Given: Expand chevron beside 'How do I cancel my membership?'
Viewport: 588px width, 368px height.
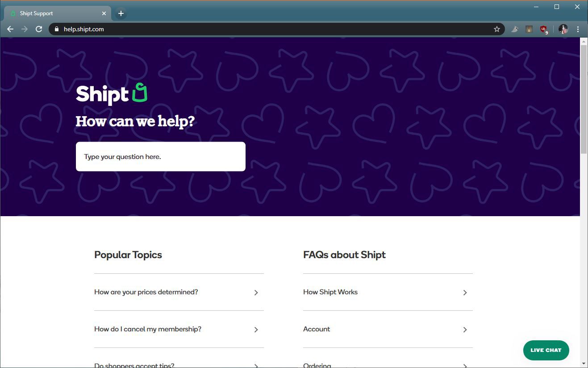Looking at the screenshot, I should pyautogui.click(x=256, y=330).
